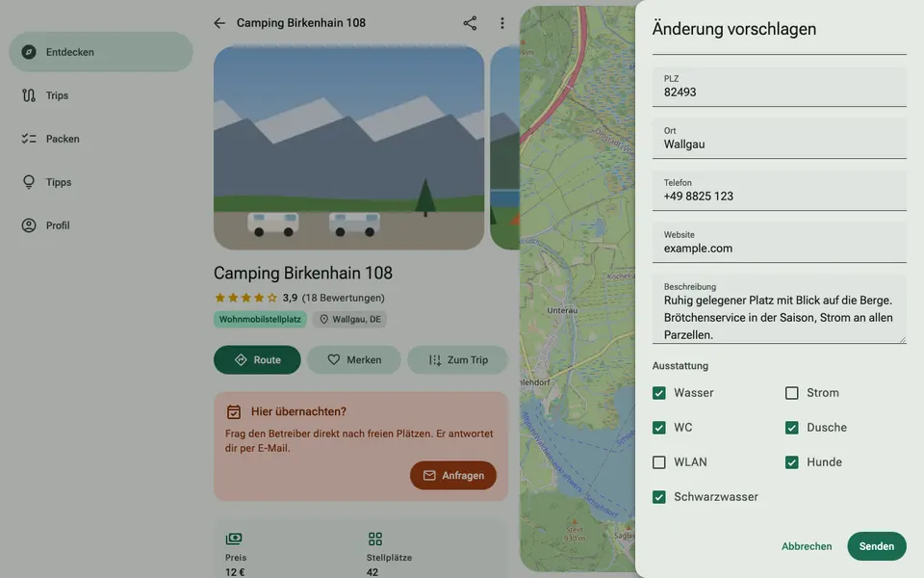The width and height of the screenshot is (924, 578).
Task: Toggle the Dusche checkbox off
Action: tap(791, 428)
